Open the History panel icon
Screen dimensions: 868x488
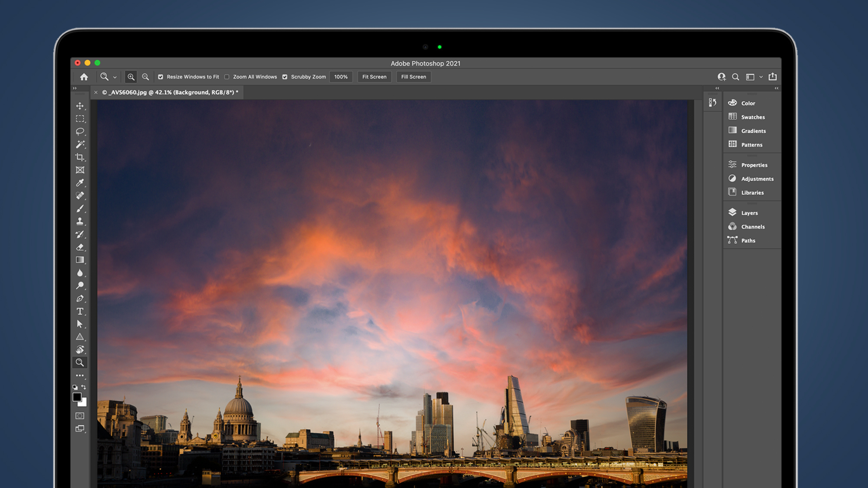[x=712, y=102]
